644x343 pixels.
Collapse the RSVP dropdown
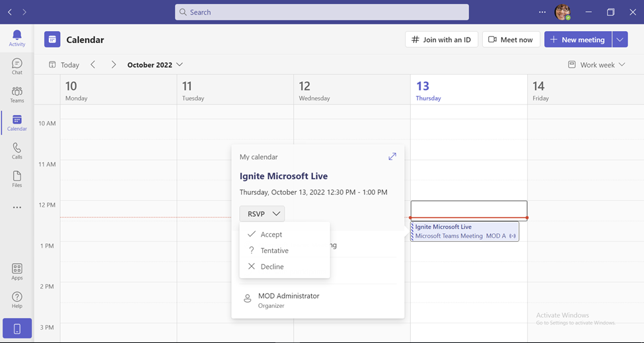[262, 213]
